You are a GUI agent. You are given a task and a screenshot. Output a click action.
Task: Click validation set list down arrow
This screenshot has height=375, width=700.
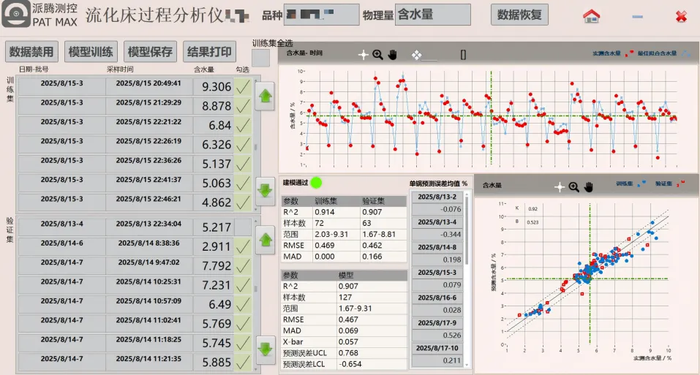(x=265, y=350)
